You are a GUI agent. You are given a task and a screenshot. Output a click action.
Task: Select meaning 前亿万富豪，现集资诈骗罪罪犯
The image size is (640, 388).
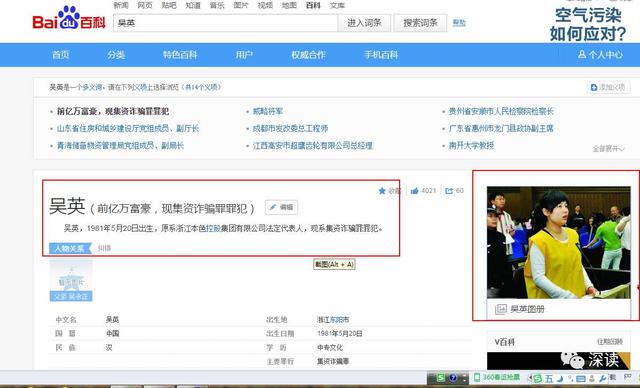click(113, 111)
